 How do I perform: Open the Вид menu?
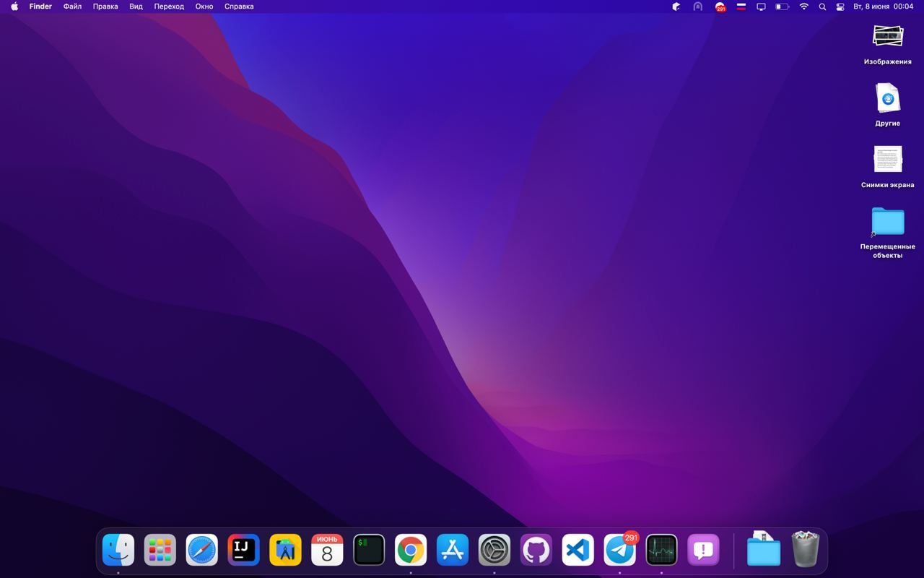pyautogui.click(x=136, y=7)
